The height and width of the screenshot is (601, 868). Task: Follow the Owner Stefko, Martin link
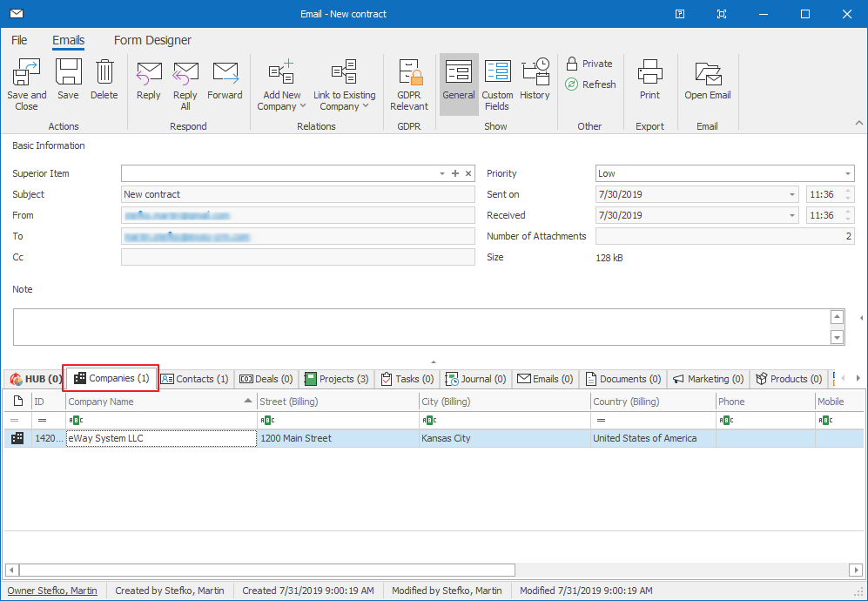(52, 591)
